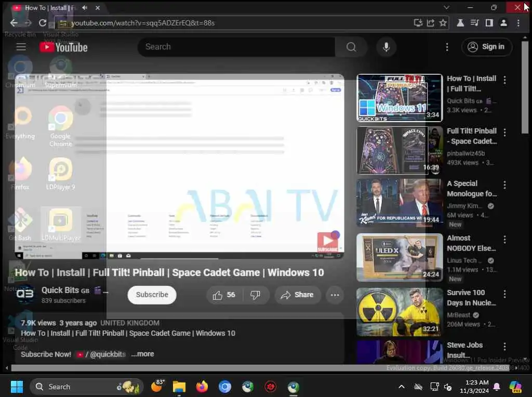Open menu for Steve Jobs Insult suggestion

(x=505, y=347)
